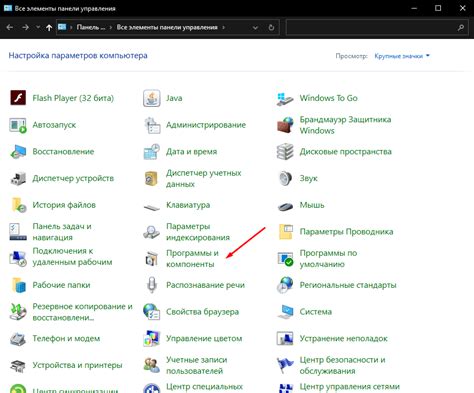Click the Диспетчер учетных данных icon
474x393 pixels.
click(152, 178)
